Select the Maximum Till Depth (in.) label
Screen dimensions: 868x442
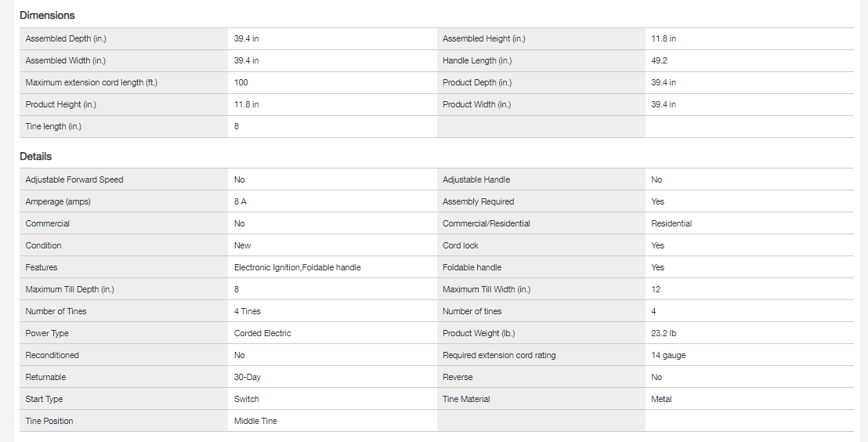tap(70, 289)
